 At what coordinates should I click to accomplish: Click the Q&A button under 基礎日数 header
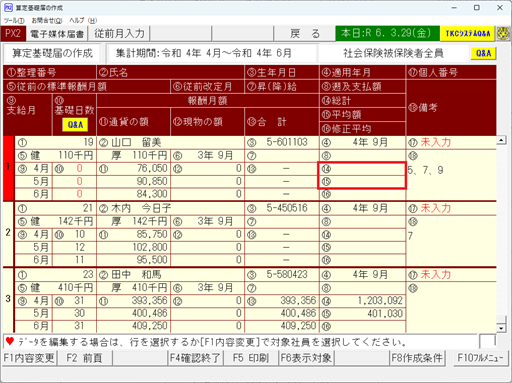pos(75,125)
